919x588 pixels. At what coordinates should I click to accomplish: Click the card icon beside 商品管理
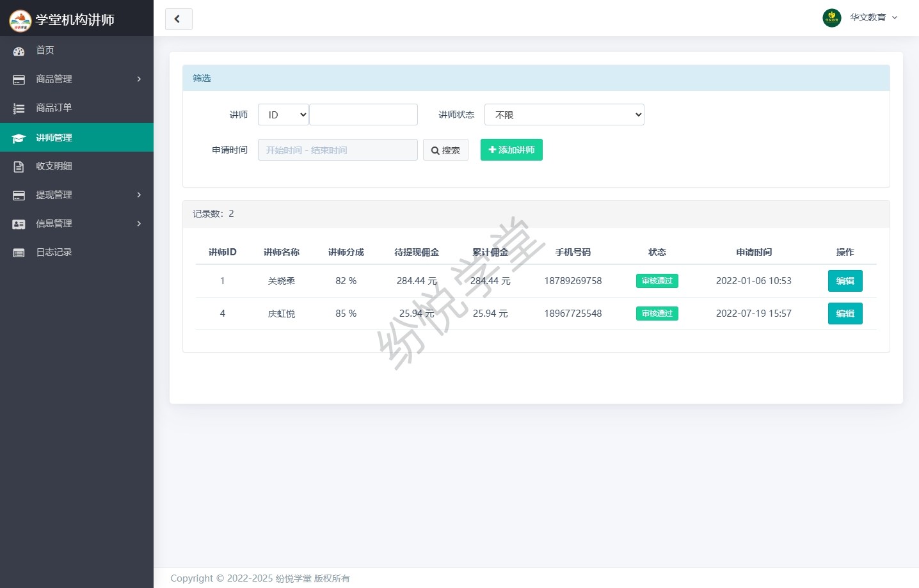tap(19, 80)
